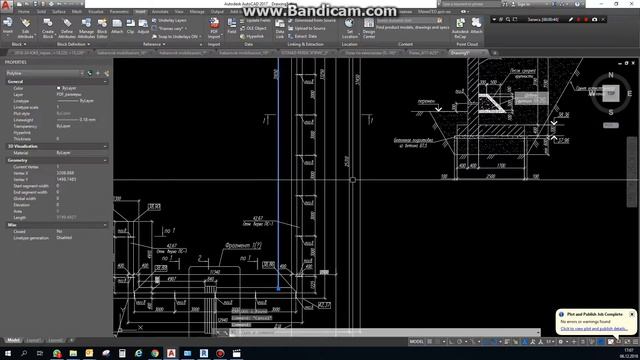This screenshot has height=360, width=640.
Task: Click the Insert block icon
Action: (8, 26)
